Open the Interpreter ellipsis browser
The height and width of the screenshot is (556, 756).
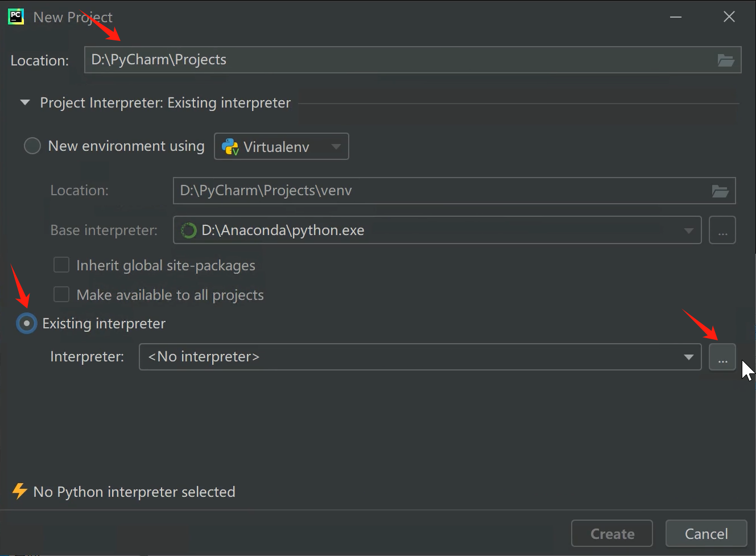[722, 357]
